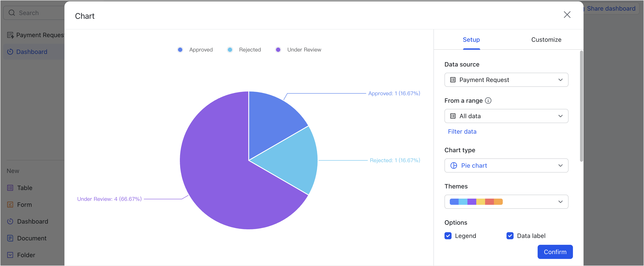Select the Payment Request app icon in sidebar
This screenshot has width=644, height=266.
[11, 35]
